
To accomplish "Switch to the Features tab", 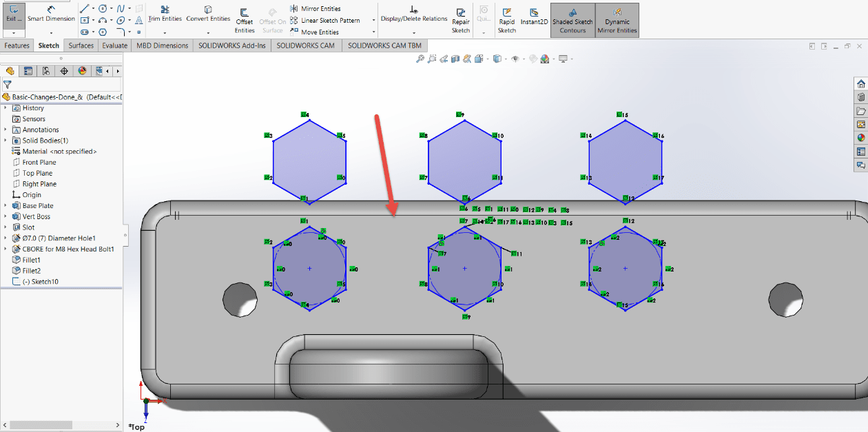I will coord(17,45).
